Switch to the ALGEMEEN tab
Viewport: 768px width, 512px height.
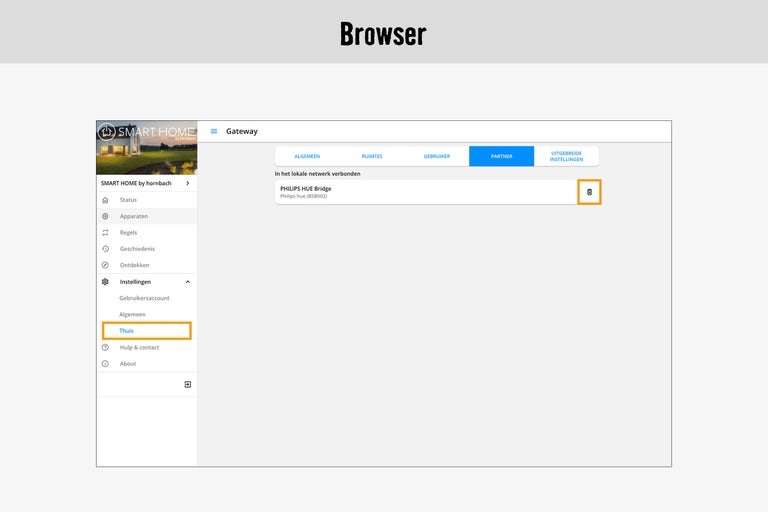tap(307, 156)
